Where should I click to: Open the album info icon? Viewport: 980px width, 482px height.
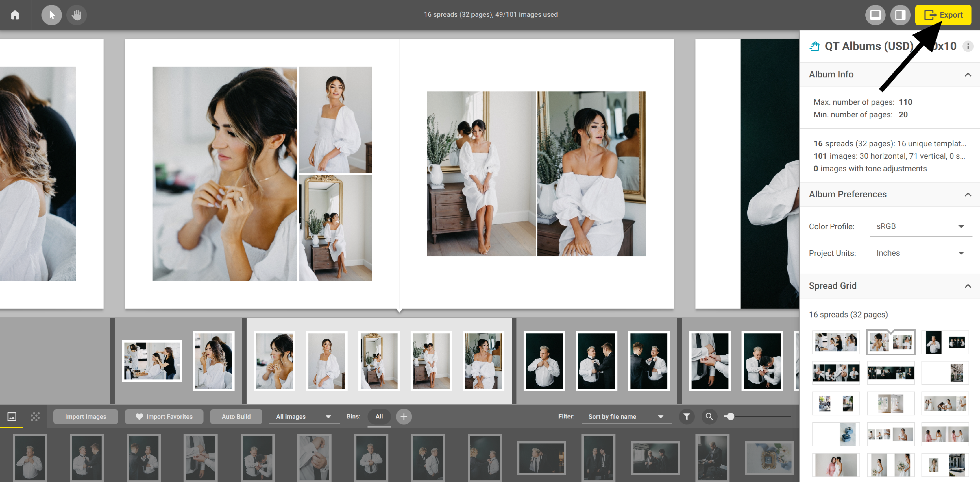tap(968, 46)
